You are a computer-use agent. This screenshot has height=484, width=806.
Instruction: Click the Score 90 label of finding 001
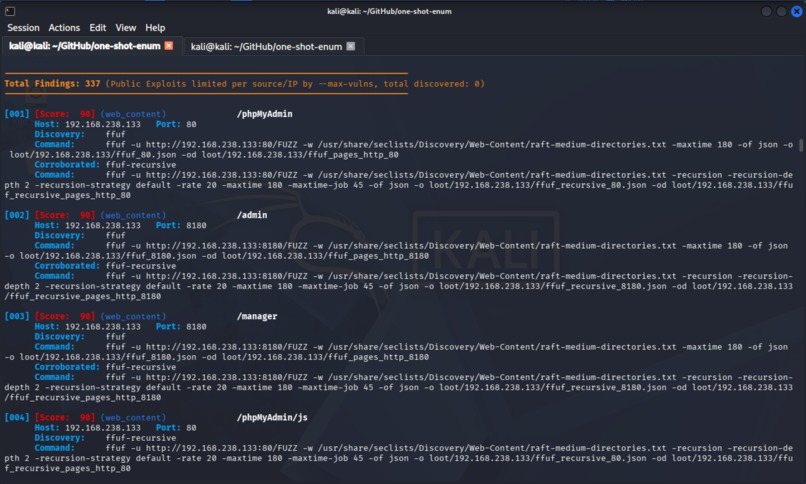click(x=65, y=114)
